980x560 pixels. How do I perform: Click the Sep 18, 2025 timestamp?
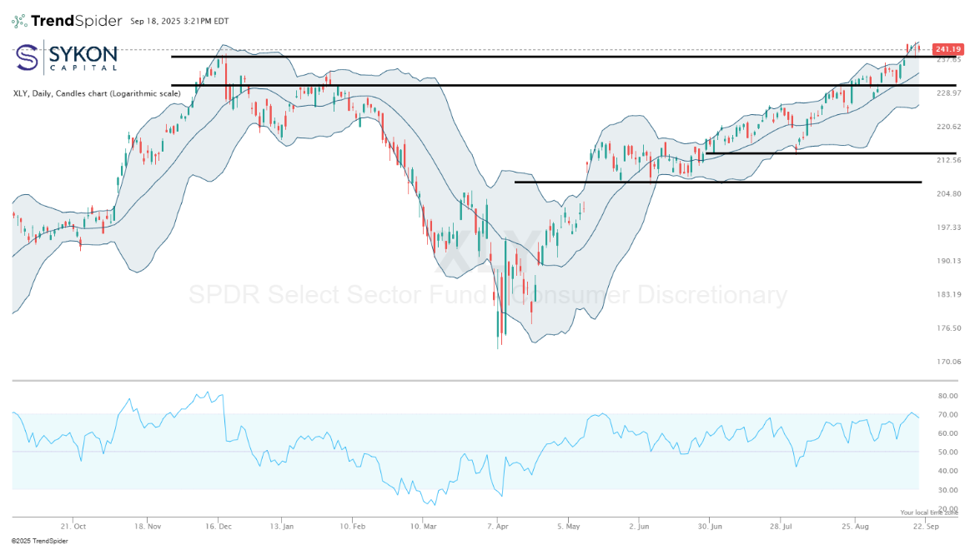[179, 21]
